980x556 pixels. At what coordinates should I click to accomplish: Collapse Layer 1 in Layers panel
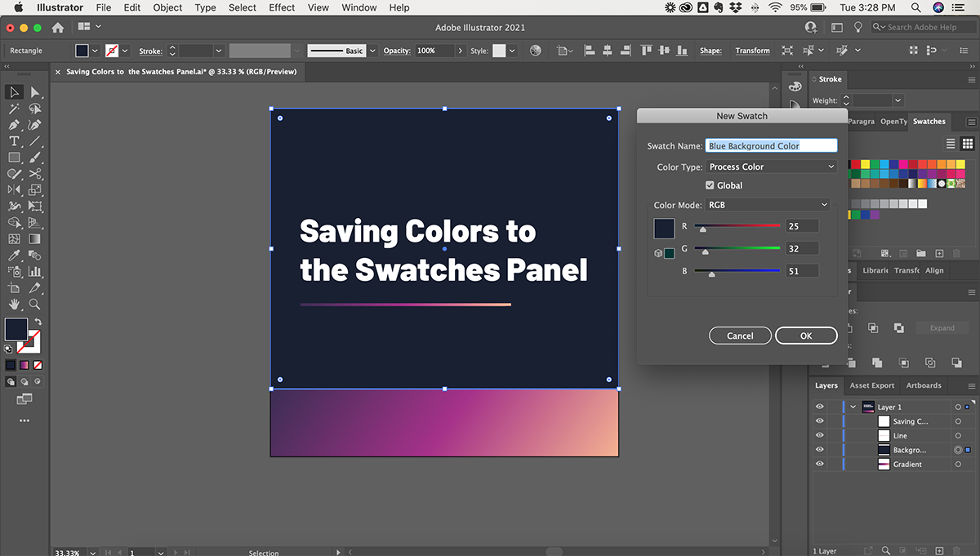click(853, 407)
